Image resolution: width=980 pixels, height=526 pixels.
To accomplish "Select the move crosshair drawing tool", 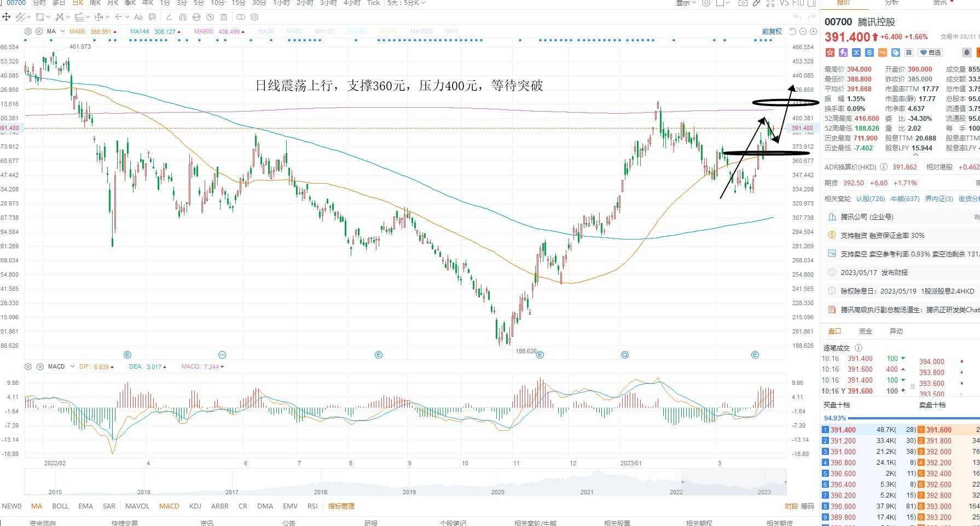I will [x=7, y=17].
